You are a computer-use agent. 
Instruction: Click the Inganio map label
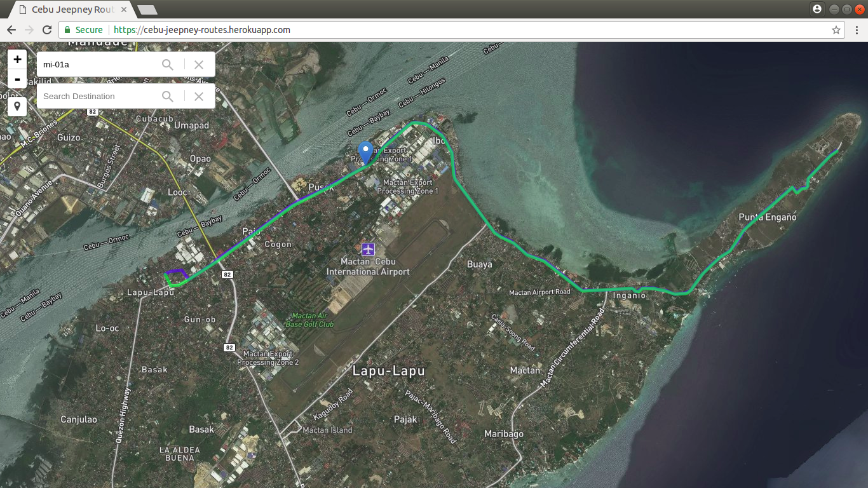(629, 295)
